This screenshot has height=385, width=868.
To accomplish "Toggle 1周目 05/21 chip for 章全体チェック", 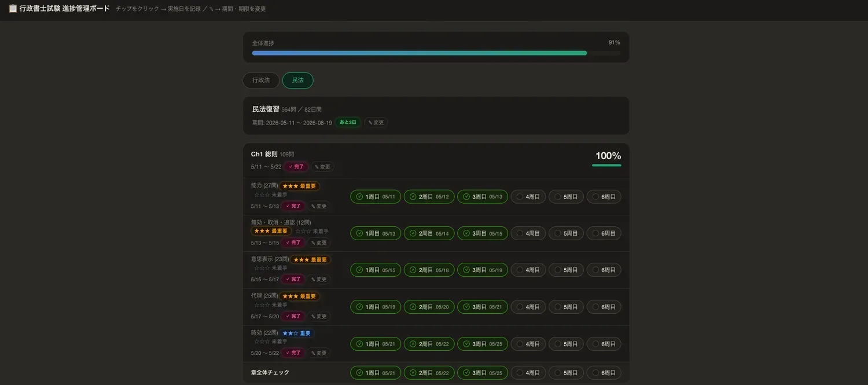I will coord(376,373).
